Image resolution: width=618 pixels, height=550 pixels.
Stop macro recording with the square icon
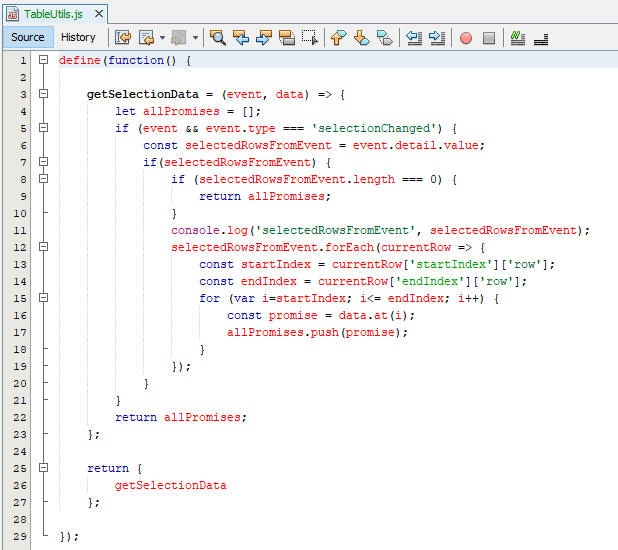pyautogui.click(x=489, y=38)
